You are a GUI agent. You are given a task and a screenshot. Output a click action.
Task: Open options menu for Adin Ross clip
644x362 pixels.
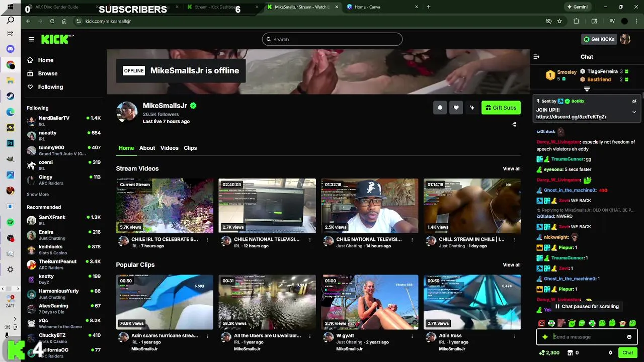click(x=515, y=336)
